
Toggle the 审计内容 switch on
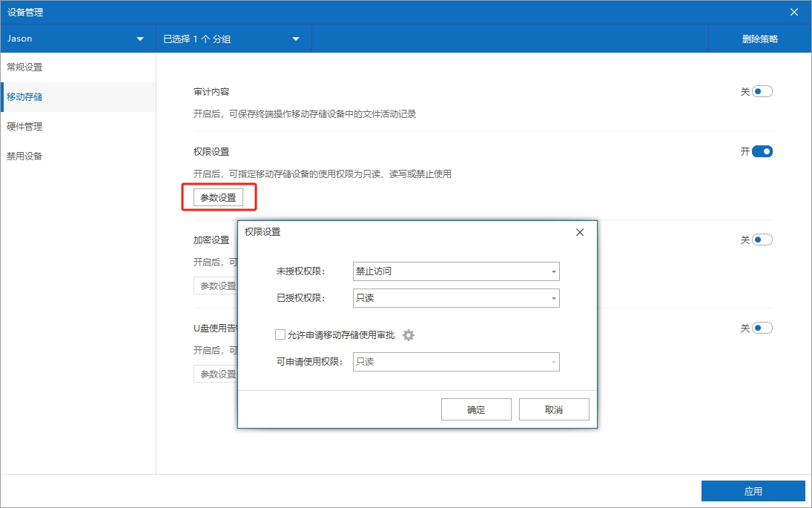pos(762,92)
